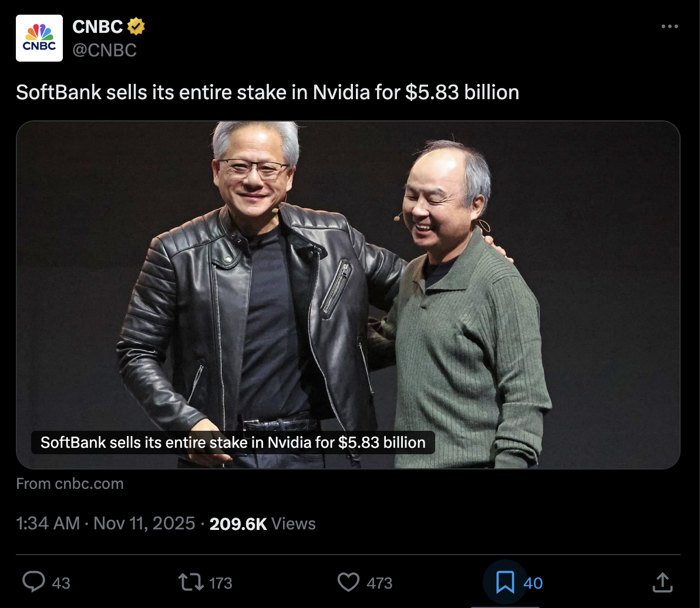Image resolution: width=700 pixels, height=608 pixels.
Task: Open the 43 replies count
Action: point(61,583)
